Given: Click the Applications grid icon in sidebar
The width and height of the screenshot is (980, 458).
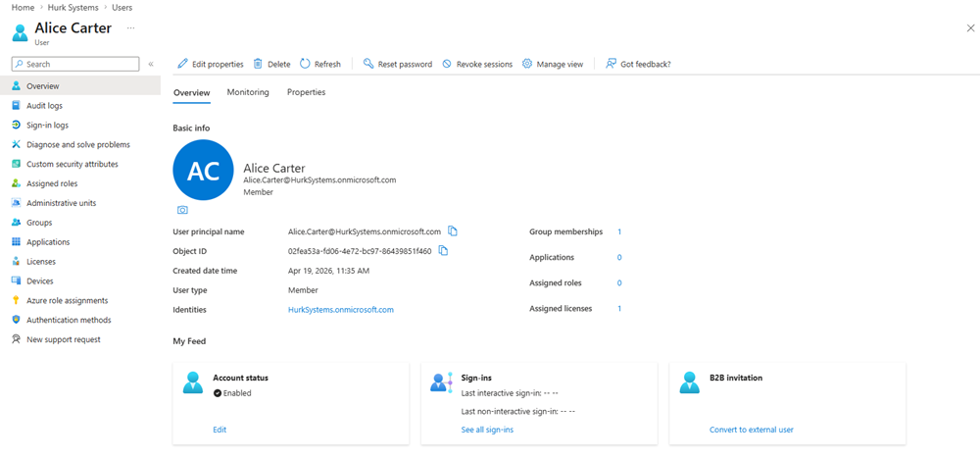Looking at the screenshot, I should (17, 241).
